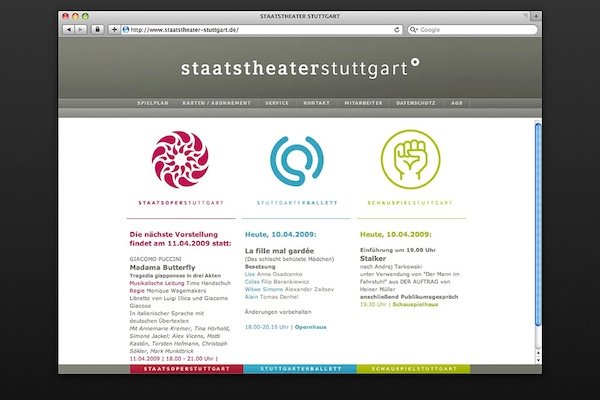This screenshot has height=400, width=600.
Task: Open the AGB menu item
Action: point(457,103)
